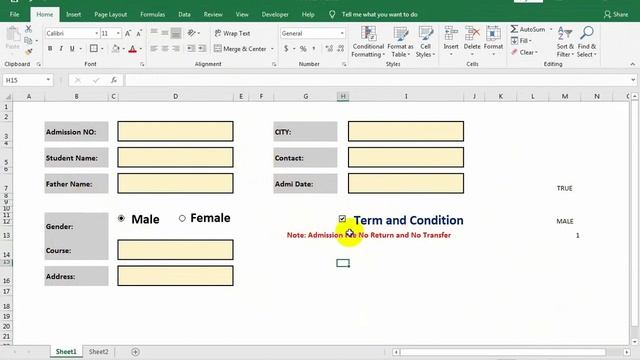The width and height of the screenshot is (640, 360).
Task: Increase font size button
Action: (128, 33)
